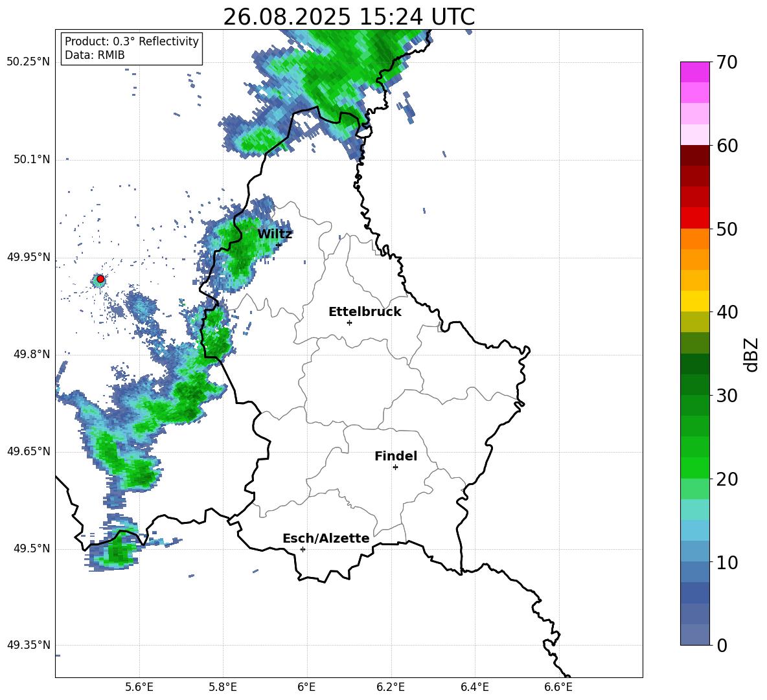Click the 49.5°N latitude tick label

[31, 548]
